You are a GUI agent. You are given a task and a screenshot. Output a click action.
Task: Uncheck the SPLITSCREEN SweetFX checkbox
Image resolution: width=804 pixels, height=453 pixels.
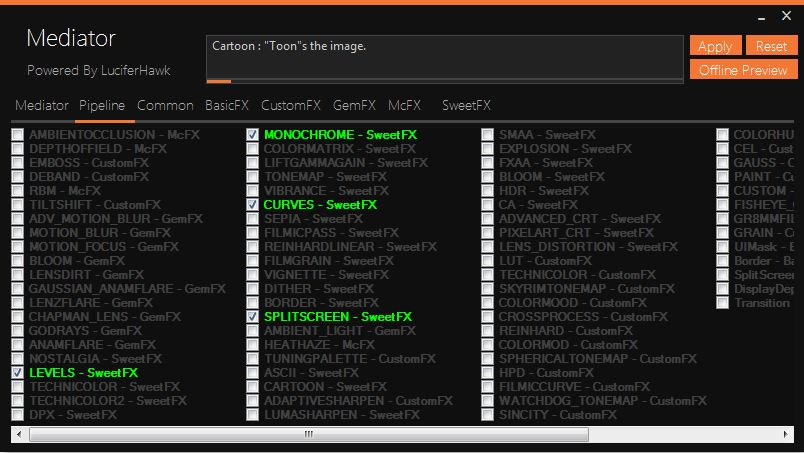click(x=253, y=317)
